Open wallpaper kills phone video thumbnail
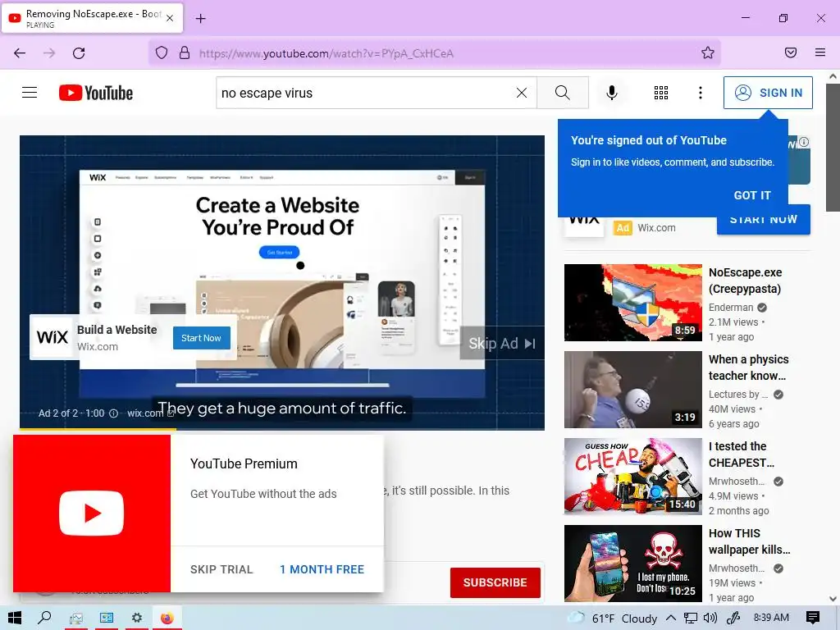840x630 pixels. tap(632, 563)
